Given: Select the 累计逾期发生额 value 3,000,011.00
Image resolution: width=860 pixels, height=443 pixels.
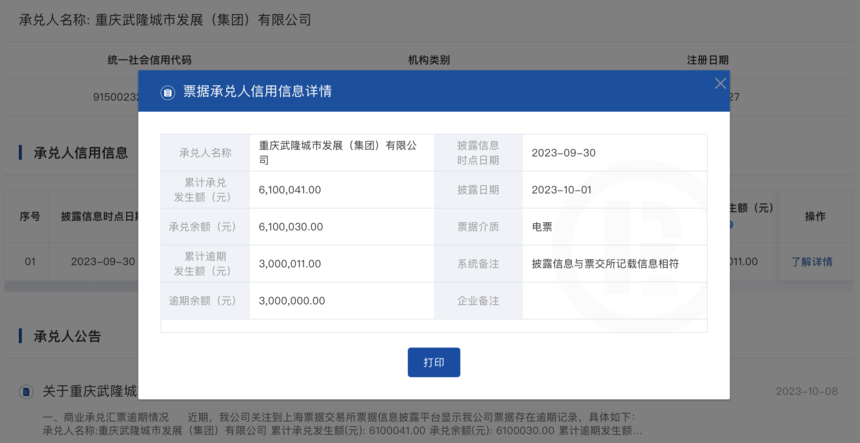Looking at the screenshot, I should coord(290,264).
